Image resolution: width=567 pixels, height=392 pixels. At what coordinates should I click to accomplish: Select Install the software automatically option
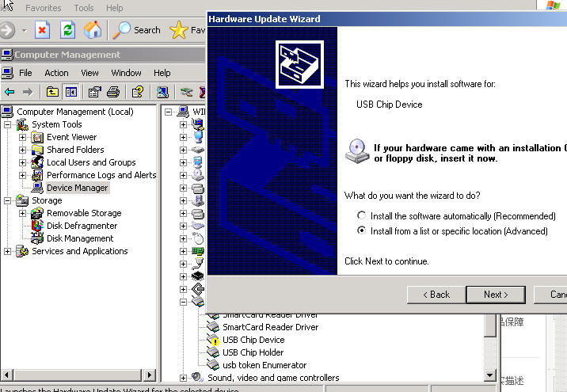pos(361,215)
